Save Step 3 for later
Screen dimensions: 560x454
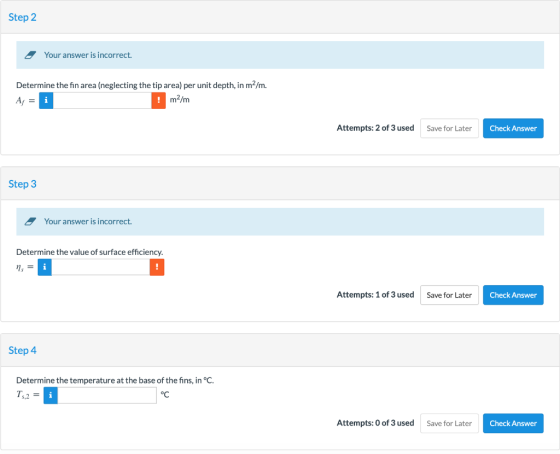[x=449, y=295]
